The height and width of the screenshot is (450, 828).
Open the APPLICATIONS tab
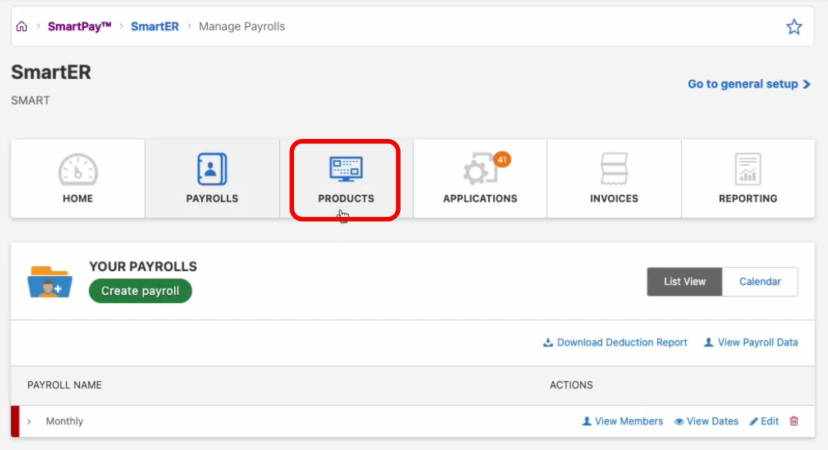[480, 179]
